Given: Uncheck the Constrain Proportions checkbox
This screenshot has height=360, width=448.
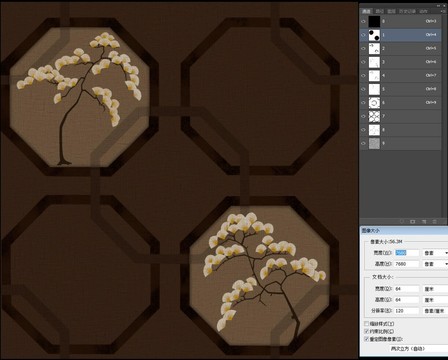Looking at the screenshot, I should (366, 331).
